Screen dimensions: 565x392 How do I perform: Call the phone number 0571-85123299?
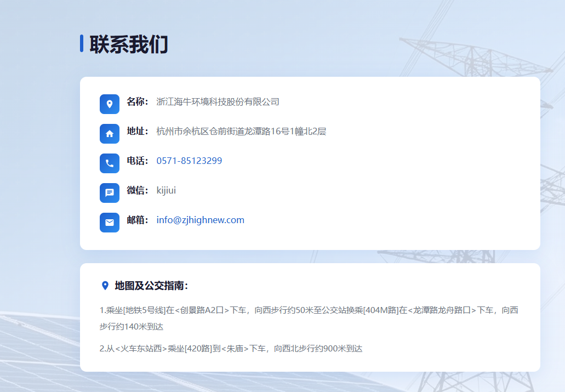189,161
